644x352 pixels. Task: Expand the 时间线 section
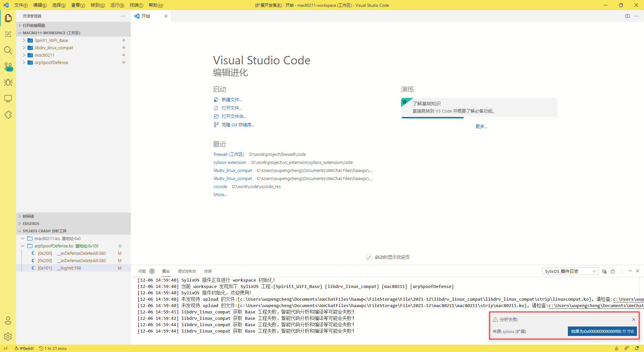(73, 216)
